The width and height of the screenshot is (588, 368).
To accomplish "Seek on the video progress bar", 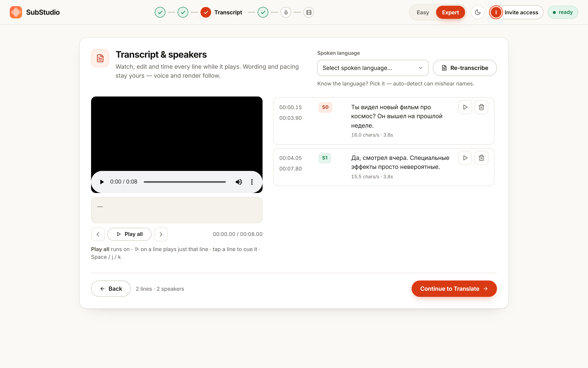I will (185, 182).
